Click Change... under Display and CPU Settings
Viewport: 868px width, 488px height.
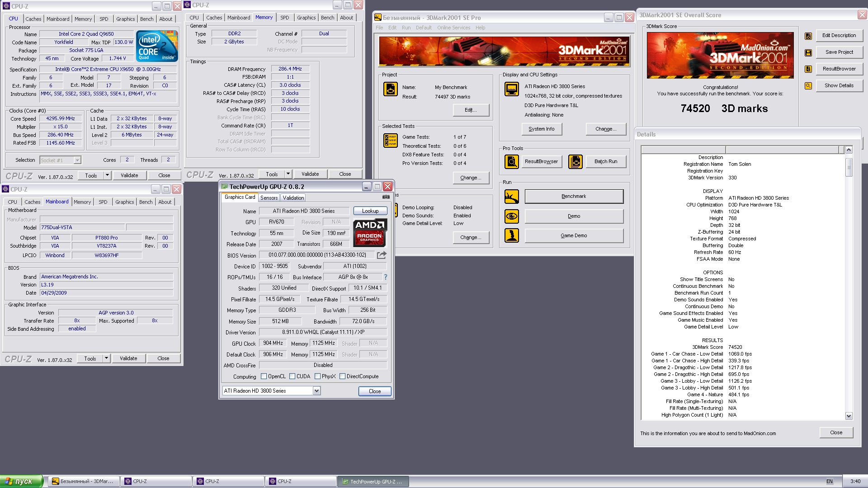pos(606,129)
